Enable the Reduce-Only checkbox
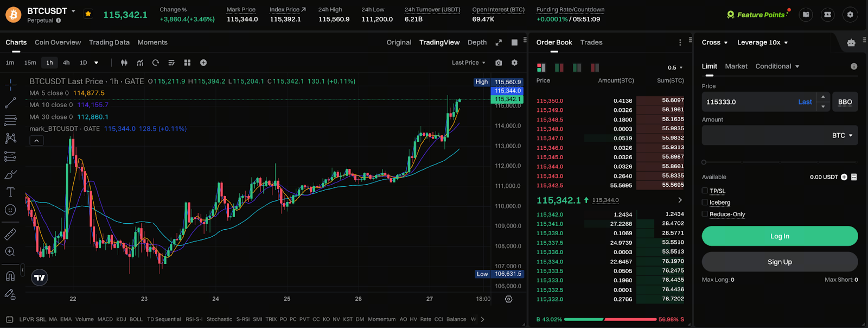Viewport: 868px width, 328px height. pyautogui.click(x=705, y=214)
